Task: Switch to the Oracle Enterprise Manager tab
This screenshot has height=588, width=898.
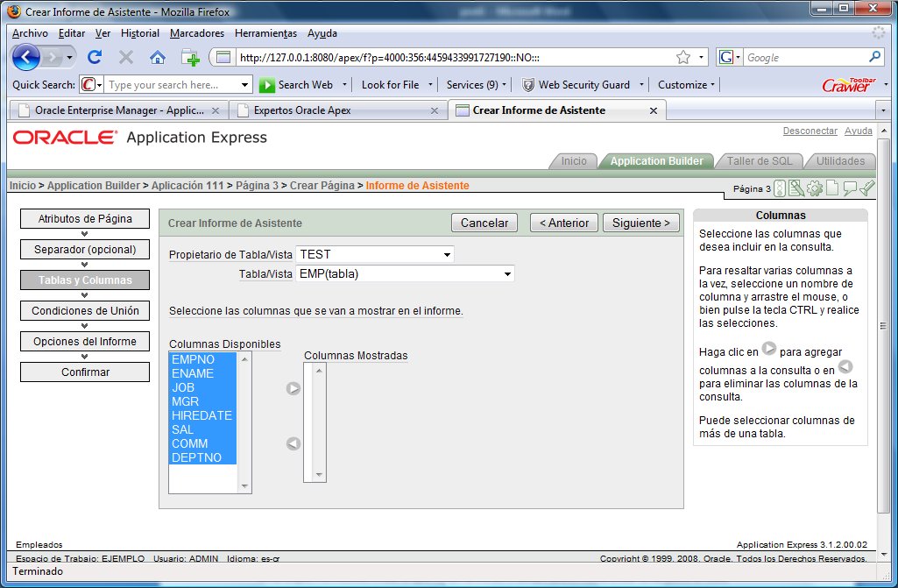Action: click(118, 110)
